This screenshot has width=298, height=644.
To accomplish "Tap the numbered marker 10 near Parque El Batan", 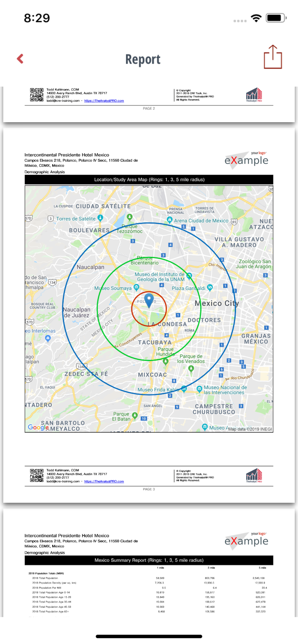I will 144,419.
